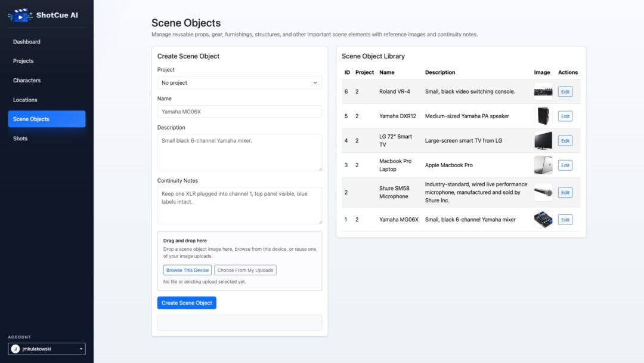The width and height of the screenshot is (644, 363).
Task: Click 'Small, black video switching console.' text
Action: point(470,92)
